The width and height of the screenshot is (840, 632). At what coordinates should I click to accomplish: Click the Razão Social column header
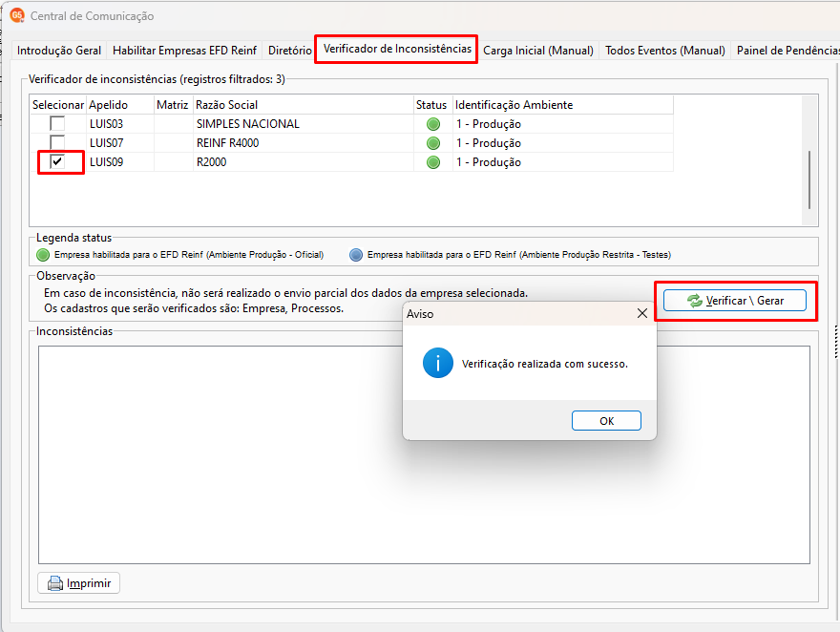[x=304, y=105]
